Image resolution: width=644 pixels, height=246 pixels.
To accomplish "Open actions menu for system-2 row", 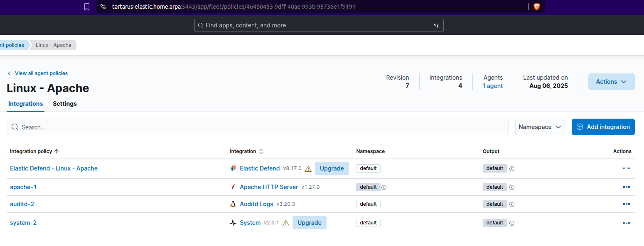I will coord(627,223).
